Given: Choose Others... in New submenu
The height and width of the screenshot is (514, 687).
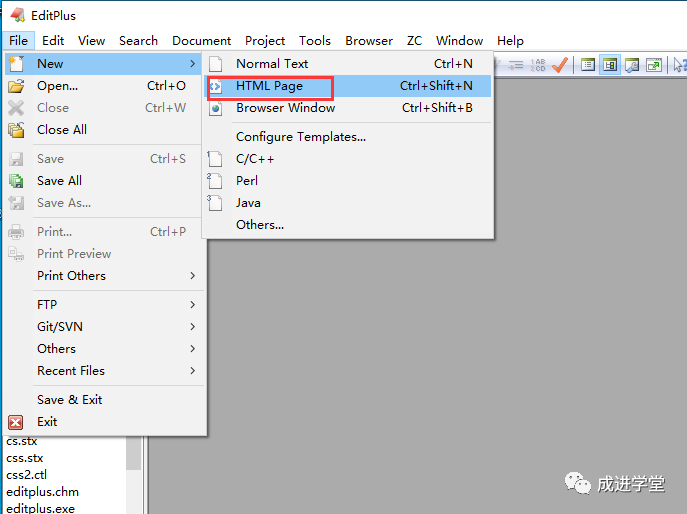Looking at the screenshot, I should click(348, 225).
